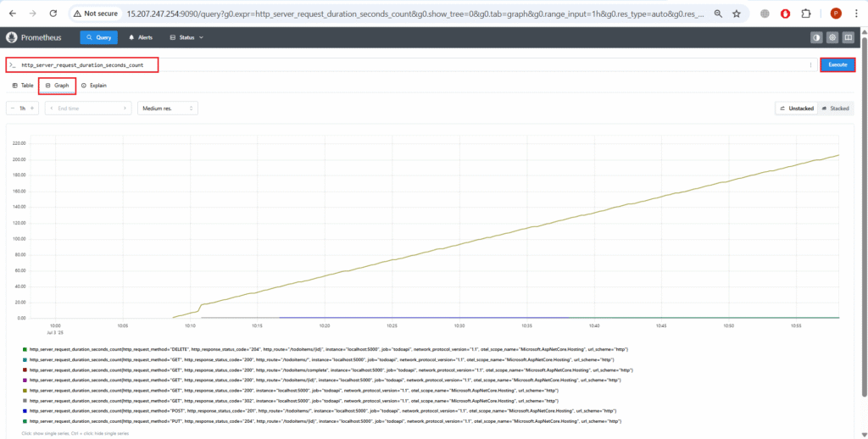
Task: Click the End time input field
Action: [x=88, y=108]
